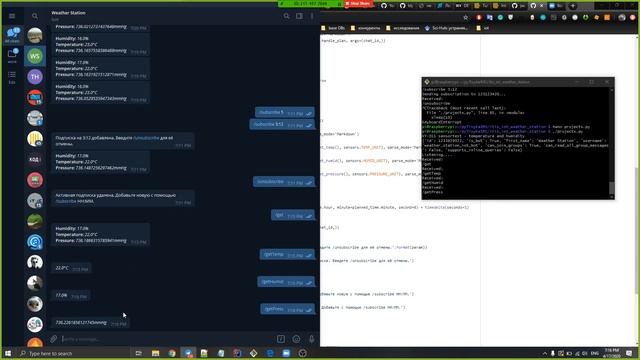The width and height of the screenshot is (640, 360).
Task: Open the исследования bookmarks folder
Action: 402,28
